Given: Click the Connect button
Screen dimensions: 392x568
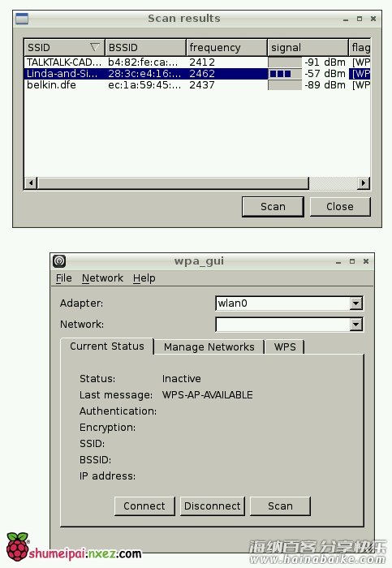Looking at the screenshot, I should click(144, 506).
